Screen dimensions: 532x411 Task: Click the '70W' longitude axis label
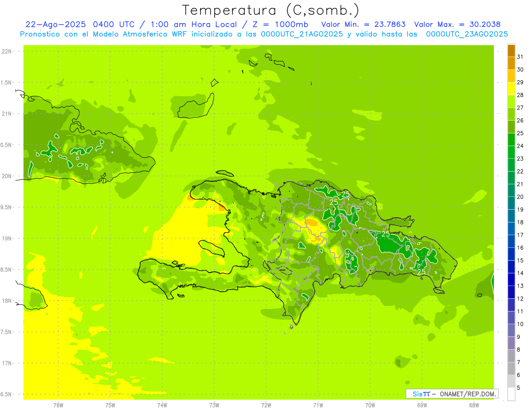click(x=370, y=405)
